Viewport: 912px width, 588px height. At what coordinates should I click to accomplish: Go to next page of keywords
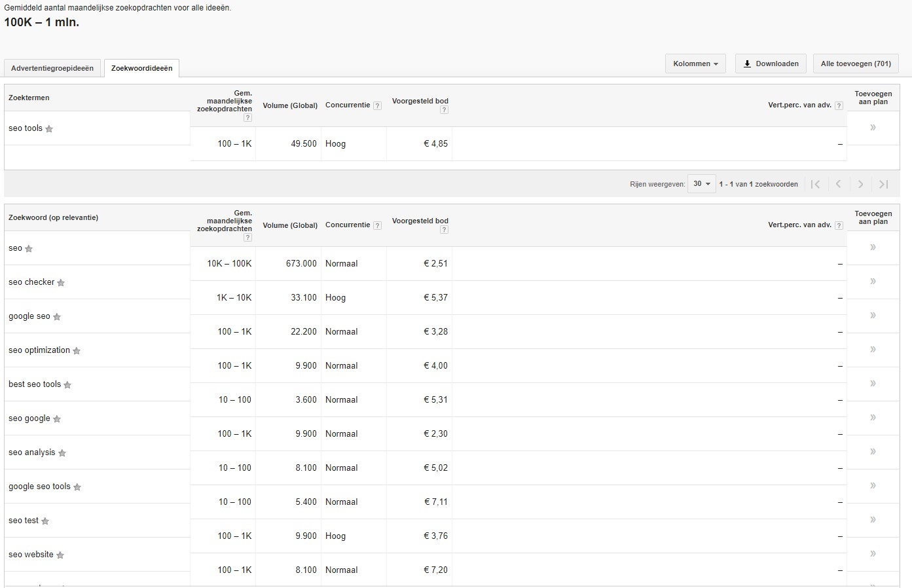pyautogui.click(x=861, y=185)
